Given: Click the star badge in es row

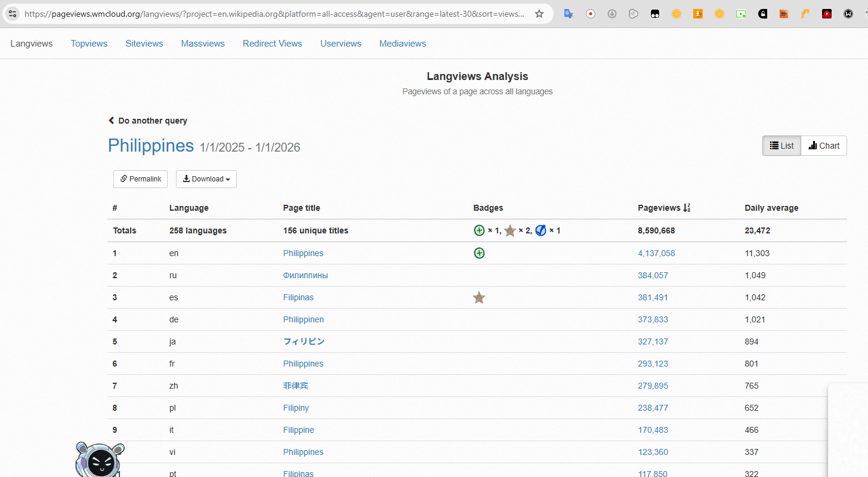Looking at the screenshot, I should tap(479, 297).
